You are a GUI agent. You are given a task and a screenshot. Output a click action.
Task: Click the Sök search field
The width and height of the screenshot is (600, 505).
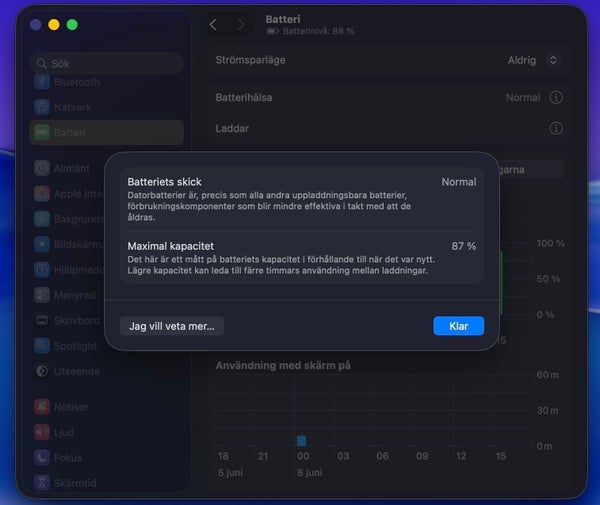pos(107,64)
